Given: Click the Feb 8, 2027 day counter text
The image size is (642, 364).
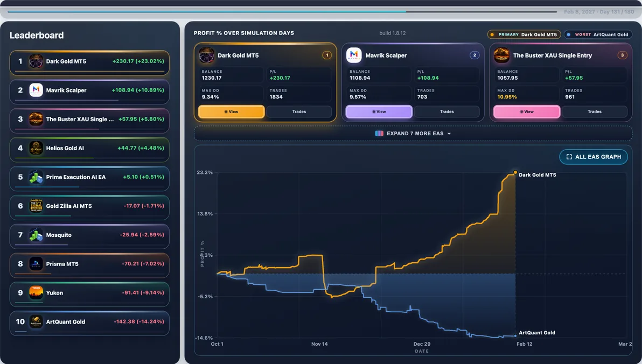Looking at the screenshot, I should tap(599, 12).
